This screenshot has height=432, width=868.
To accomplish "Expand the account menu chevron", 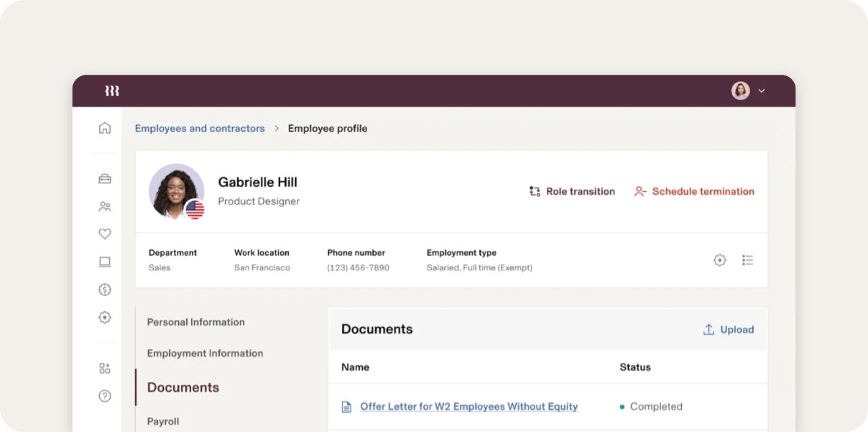I will 762,91.
